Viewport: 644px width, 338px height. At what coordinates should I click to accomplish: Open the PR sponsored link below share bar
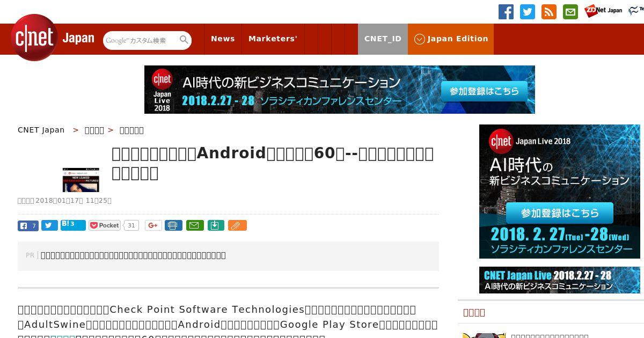[x=133, y=255]
